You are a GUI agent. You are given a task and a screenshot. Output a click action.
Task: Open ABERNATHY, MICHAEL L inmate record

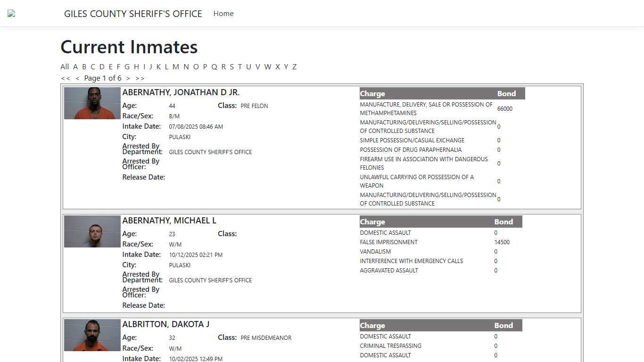pos(170,220)
